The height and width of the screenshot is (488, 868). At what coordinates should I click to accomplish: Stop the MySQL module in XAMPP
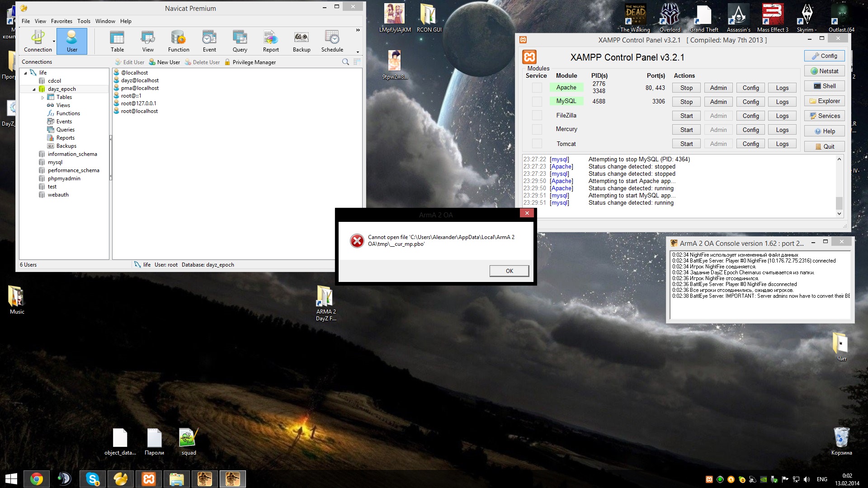coord(686,102)
